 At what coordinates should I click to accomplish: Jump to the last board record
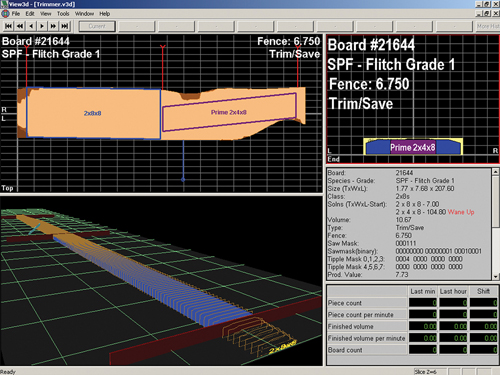point(65,26)
